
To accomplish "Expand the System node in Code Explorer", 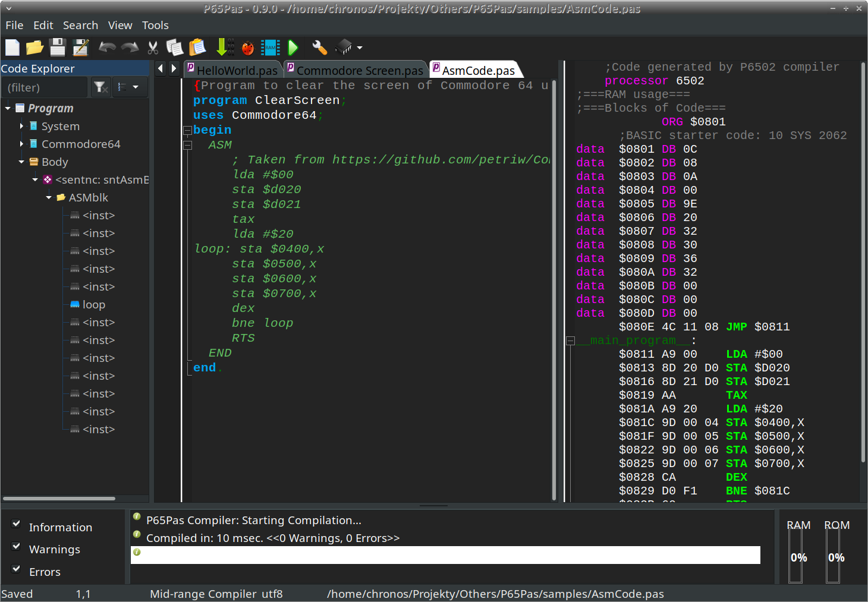I will (x=20, y=126).
